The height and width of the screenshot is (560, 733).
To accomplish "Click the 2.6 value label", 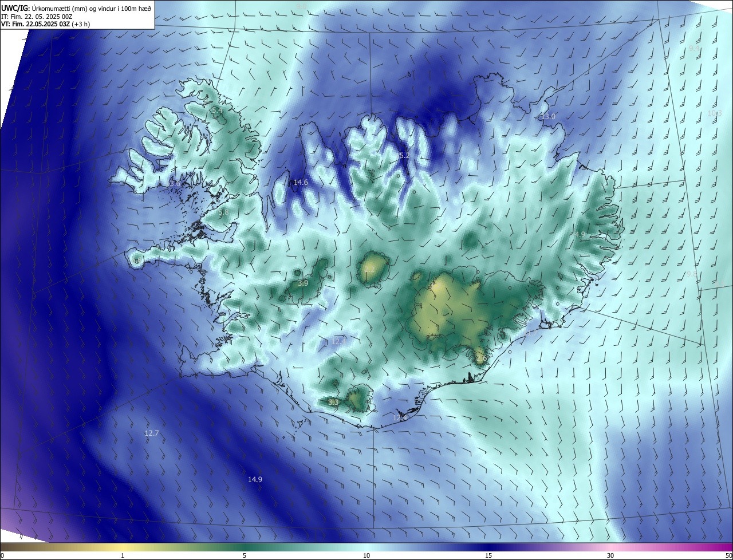I will (481, 358).
